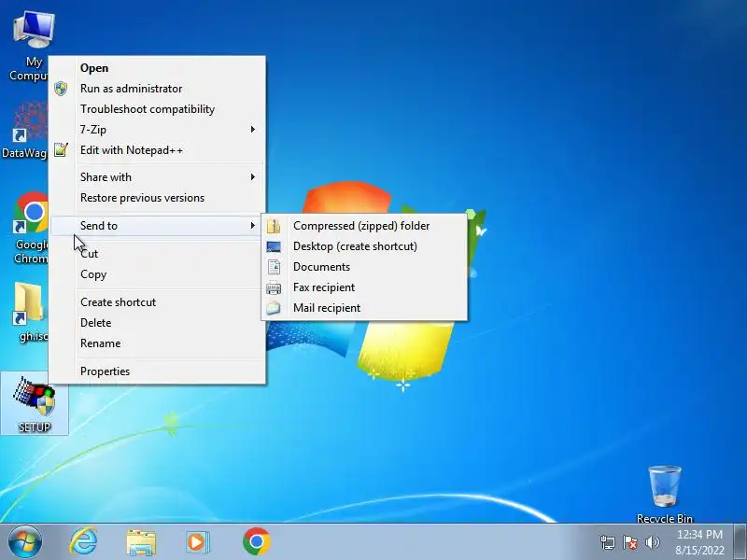This screenshot has width=747, height=560.
Task: Open Windows Explorer from the taskbar
Action: [x=141, y=542]
